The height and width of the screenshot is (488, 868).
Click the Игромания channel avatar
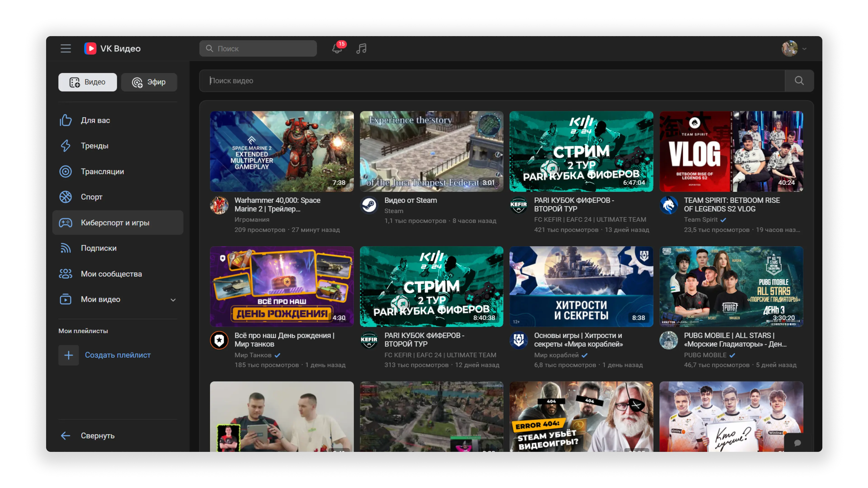219,205
